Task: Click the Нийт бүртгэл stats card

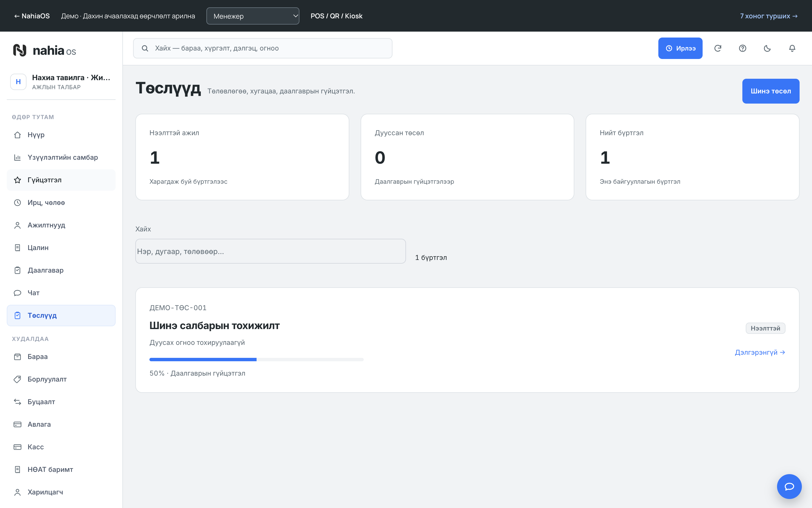Action: pos(692,157)
